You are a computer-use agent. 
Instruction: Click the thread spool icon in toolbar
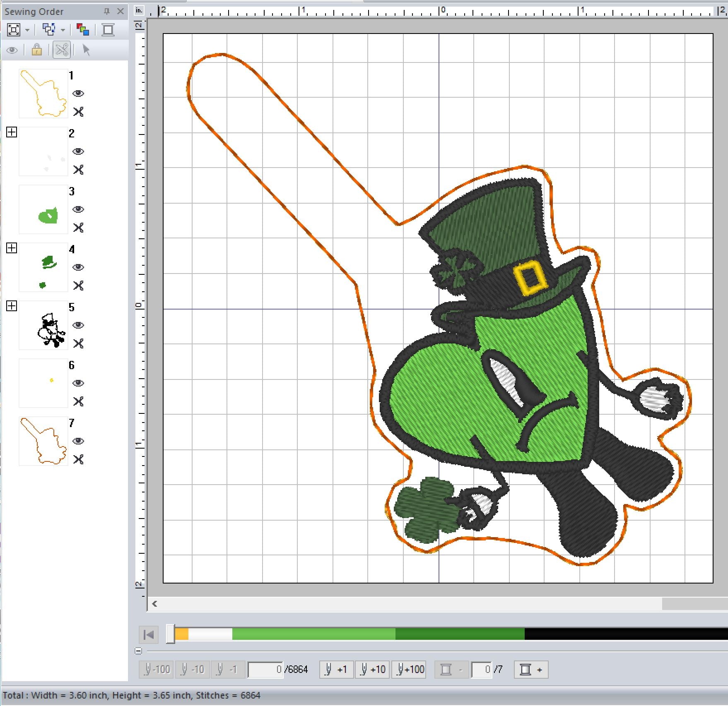pyautogui.click(x=108, y=30)
